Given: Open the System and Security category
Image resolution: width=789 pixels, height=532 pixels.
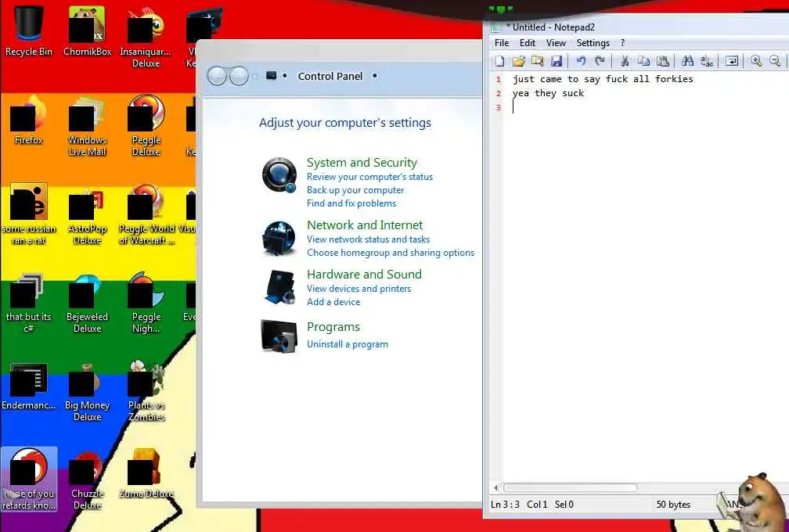Looking at the screenshot, I should click(x=362, y=163).
